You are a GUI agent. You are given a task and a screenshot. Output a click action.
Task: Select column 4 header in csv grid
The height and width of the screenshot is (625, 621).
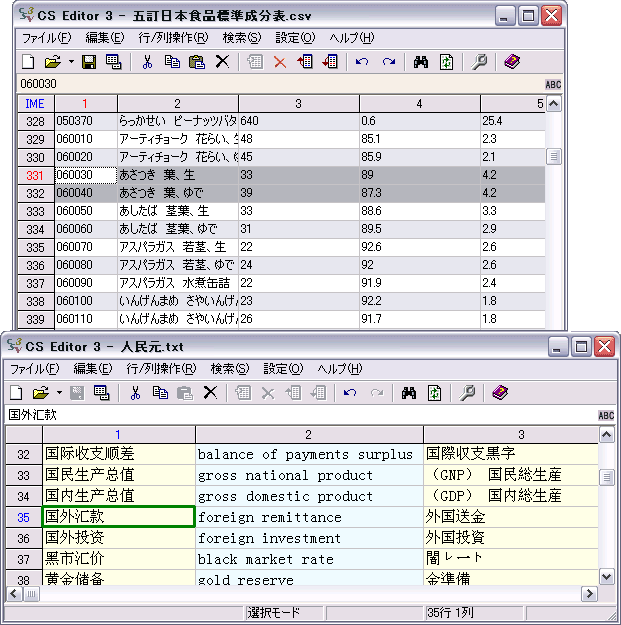(419, 104)
